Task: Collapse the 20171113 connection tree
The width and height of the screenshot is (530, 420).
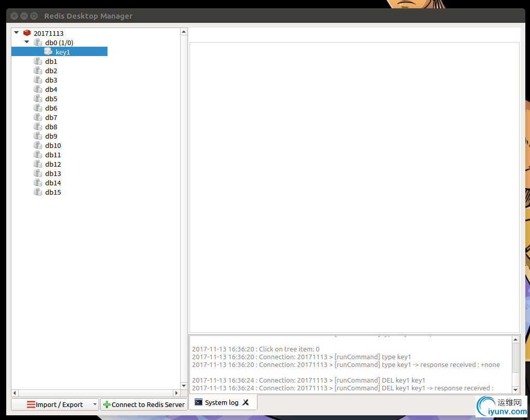Action: point(16,33)
